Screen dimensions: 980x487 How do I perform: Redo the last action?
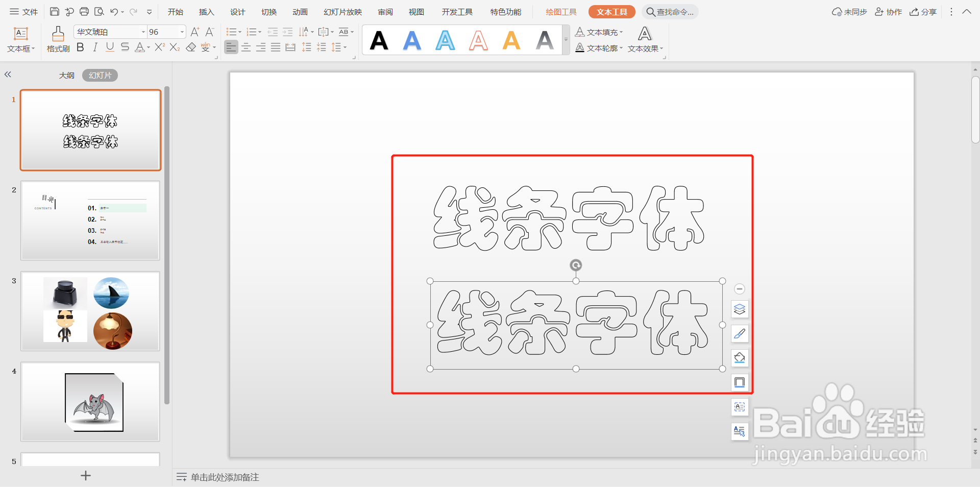point(133,12)
